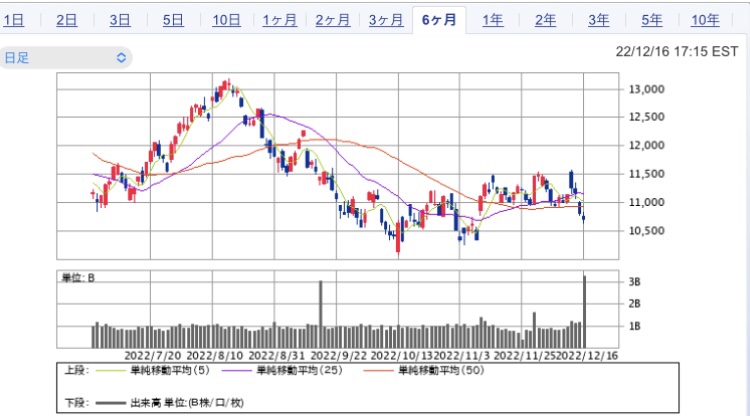This screenshot has height=416, width=750.
Task: Switch to the 10日 tab
Action: (226, 20)
